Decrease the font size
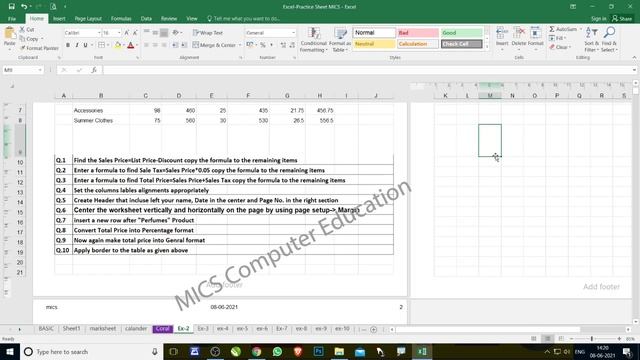The image size is (640, 360). pyautogui.click(x=135, y=33)
